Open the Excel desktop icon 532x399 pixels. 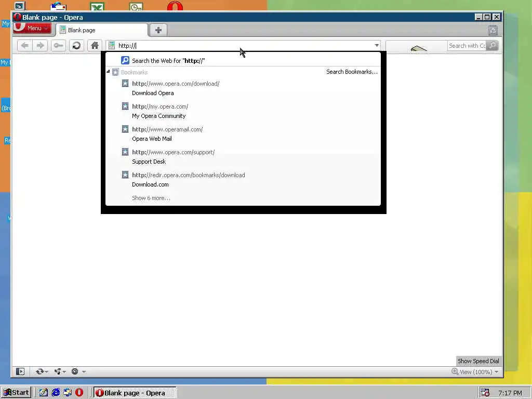tap(97, 6)
